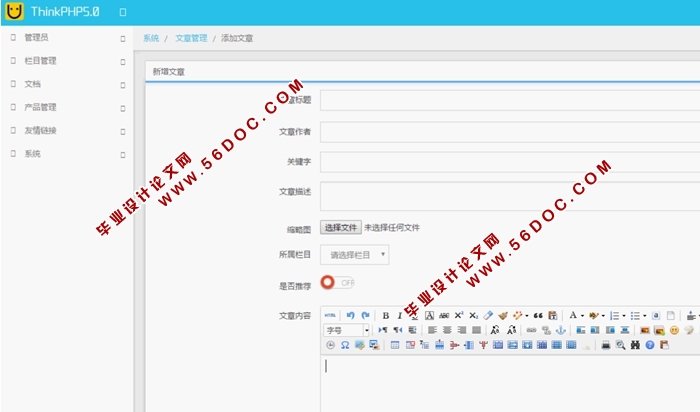The height and width of the screenshot is (412, 700).
Task: Expand the 产品管理 sidebar menu
Action: [x=67, y=107]
